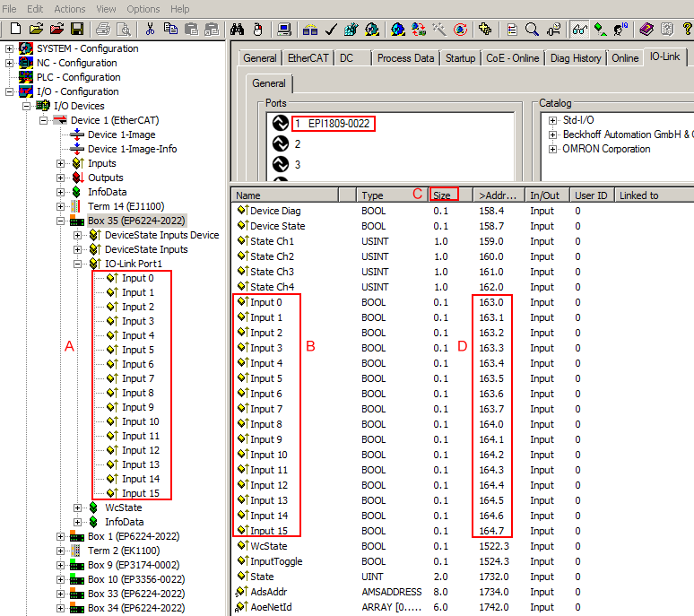Image resolution: width=694 pixels, height=616 pixels.
Task: Click the Print Preview toolbar icon
Action: click(x=124, y=30)
